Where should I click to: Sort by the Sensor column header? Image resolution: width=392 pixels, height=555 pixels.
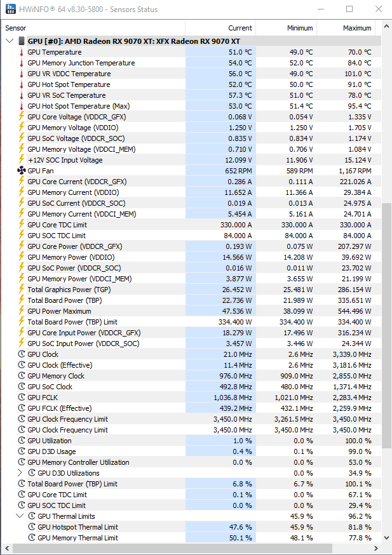click(93, 28)
